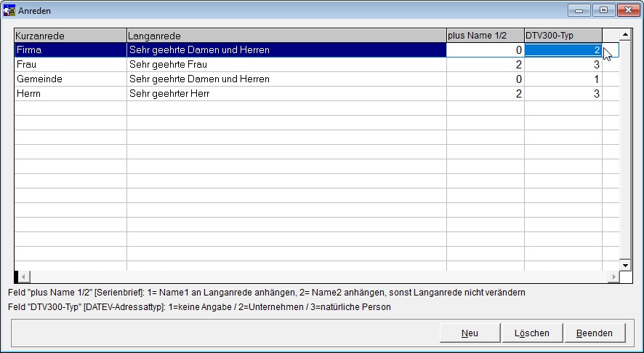Image resolution: width=644 pixels, height=353 pixels.
Task: Select the Herrn cell
Action: 71,94
